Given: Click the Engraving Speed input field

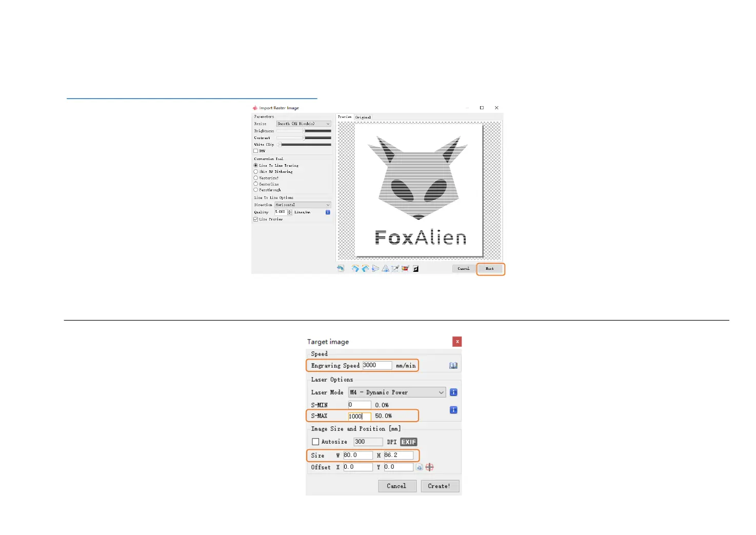Looking at the screenshot, I should coord(377,366).
